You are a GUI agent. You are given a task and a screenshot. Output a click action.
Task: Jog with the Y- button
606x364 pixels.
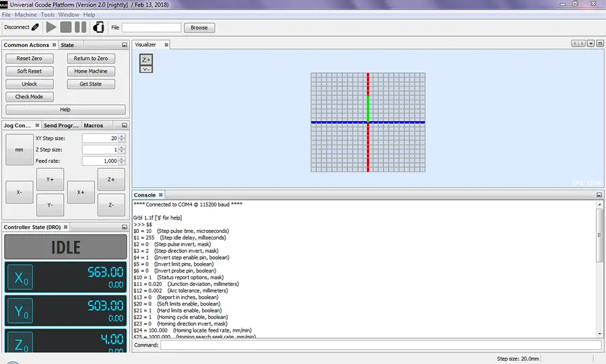(50, 205)
